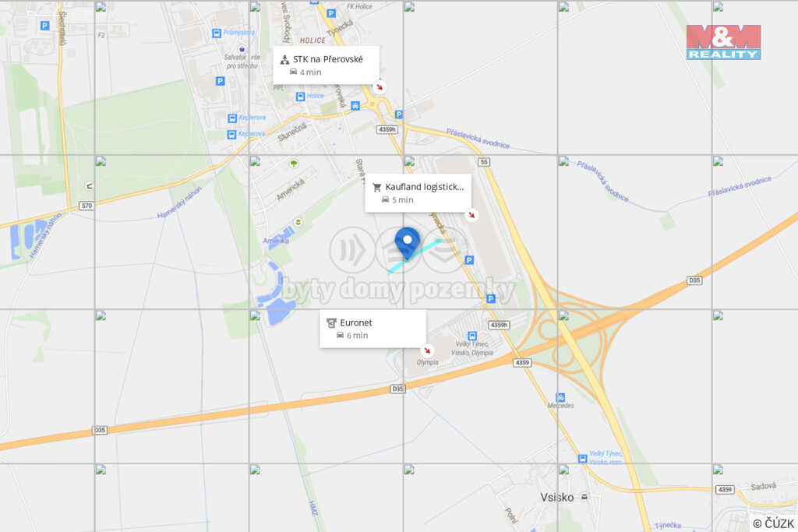Viewport: 798px width, 532px height.
Task: Click the red arrow marker near Kaufland
Action: click(x=471, y=215)
